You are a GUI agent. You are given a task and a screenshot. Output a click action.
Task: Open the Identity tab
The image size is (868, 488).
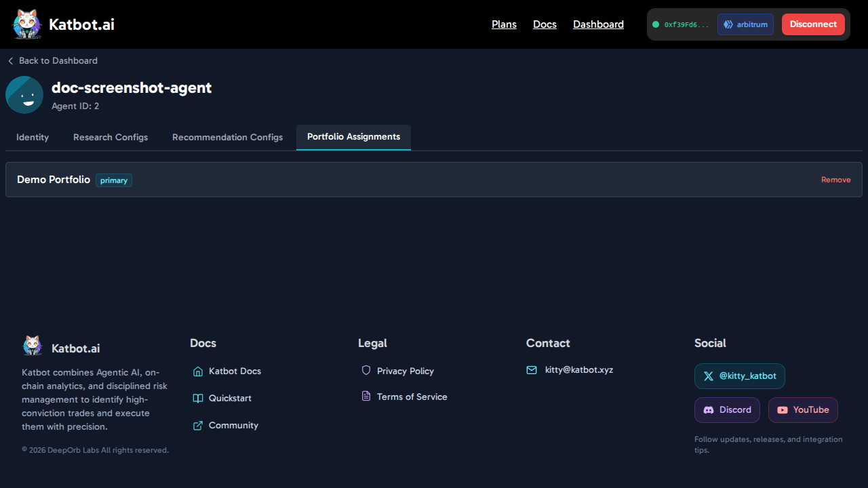coord(33,137)
